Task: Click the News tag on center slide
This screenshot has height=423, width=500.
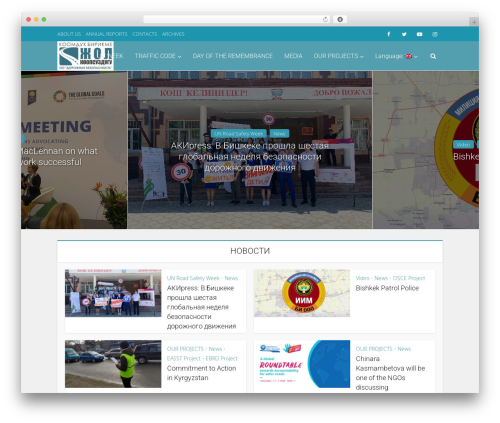Action: (279, 134)
